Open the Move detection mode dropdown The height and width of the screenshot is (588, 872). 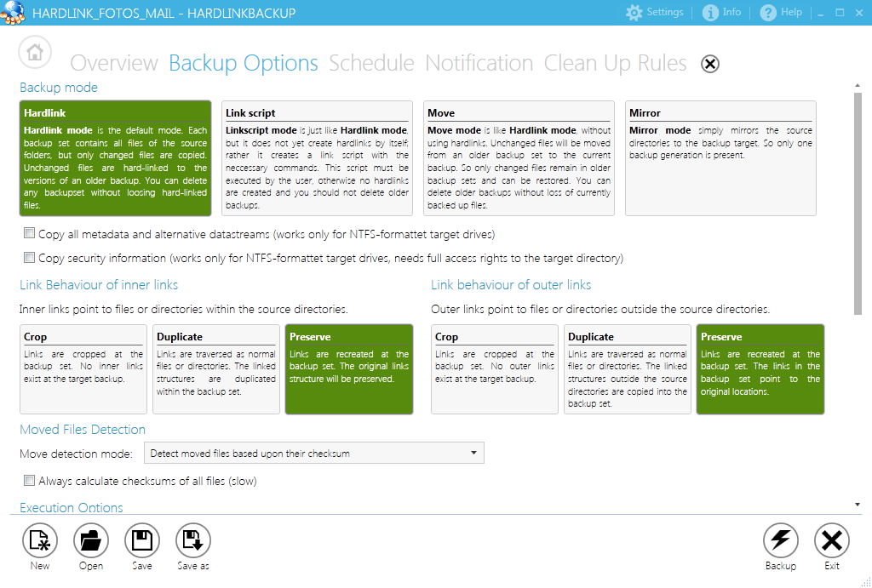point(314,453)
